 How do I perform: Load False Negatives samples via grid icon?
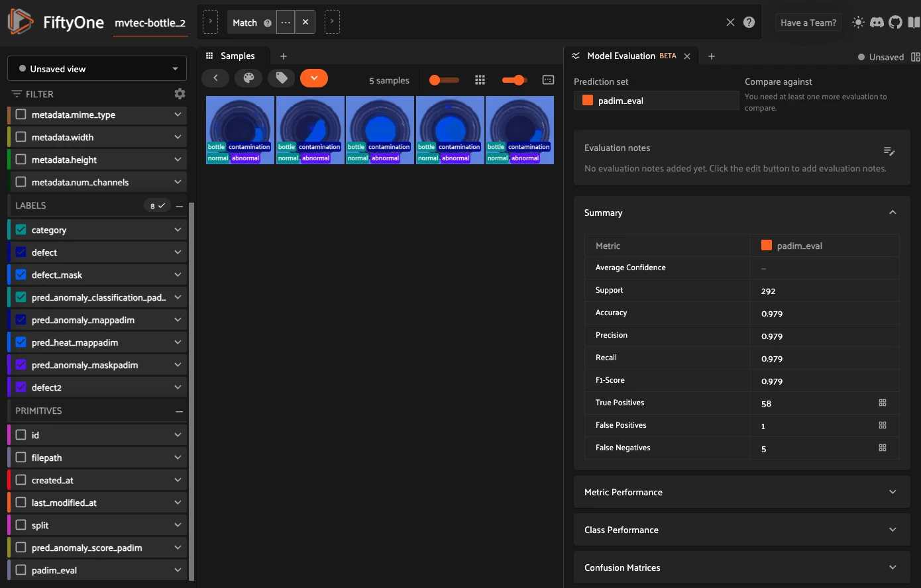point(883,448)
